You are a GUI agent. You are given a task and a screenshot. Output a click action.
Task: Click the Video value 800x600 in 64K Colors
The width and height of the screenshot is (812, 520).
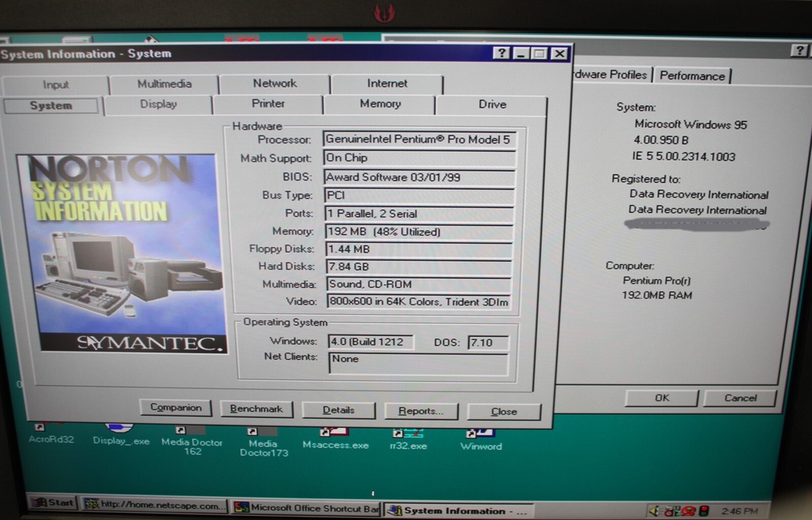point(419,302)
